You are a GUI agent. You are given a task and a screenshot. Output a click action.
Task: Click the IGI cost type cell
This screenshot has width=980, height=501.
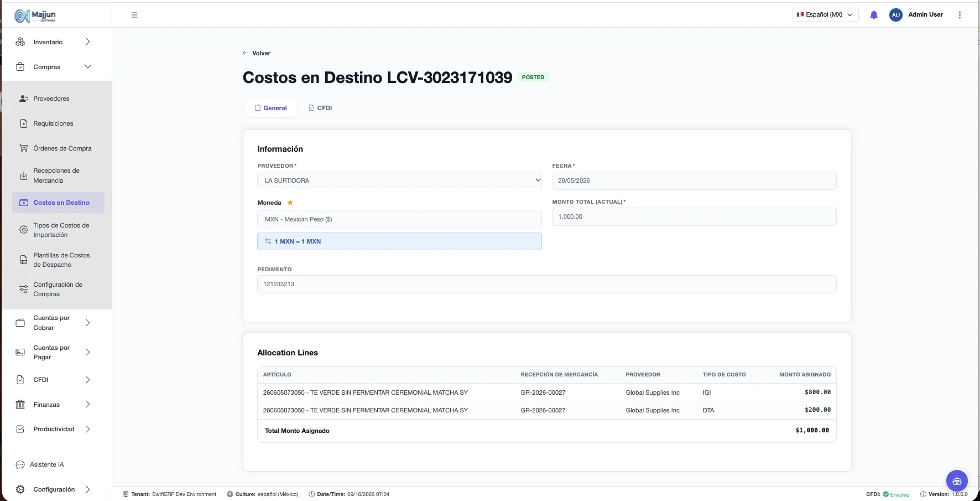click(x=707, y=392)
